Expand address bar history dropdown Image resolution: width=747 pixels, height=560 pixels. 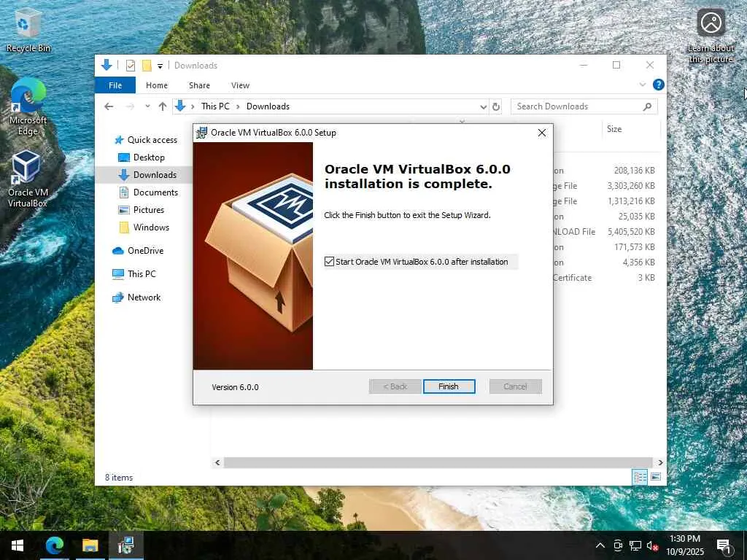point(483,106)
